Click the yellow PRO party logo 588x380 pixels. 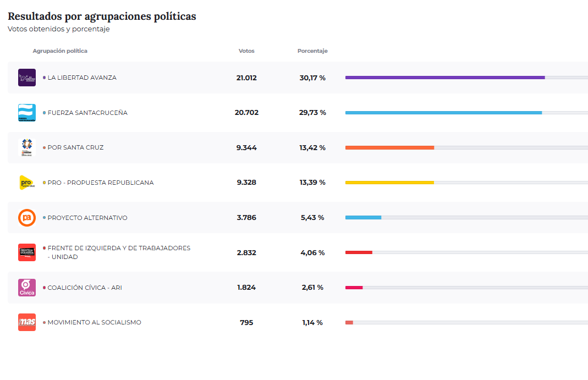26,182
